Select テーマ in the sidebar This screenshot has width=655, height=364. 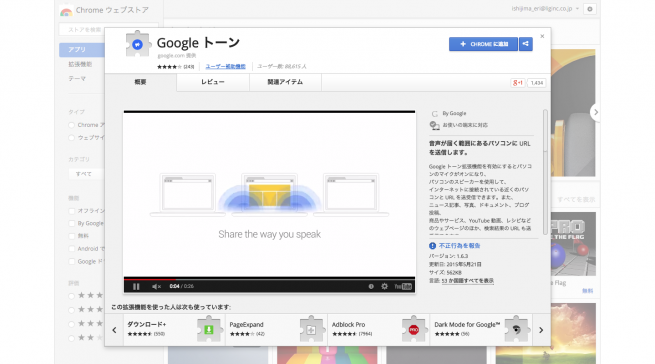click(77, 79)
